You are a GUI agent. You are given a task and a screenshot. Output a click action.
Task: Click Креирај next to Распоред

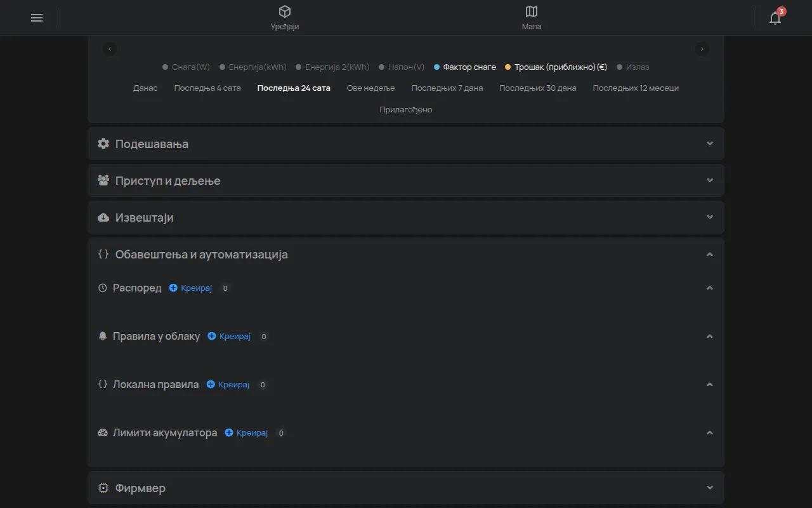click(x=190, y=288)
